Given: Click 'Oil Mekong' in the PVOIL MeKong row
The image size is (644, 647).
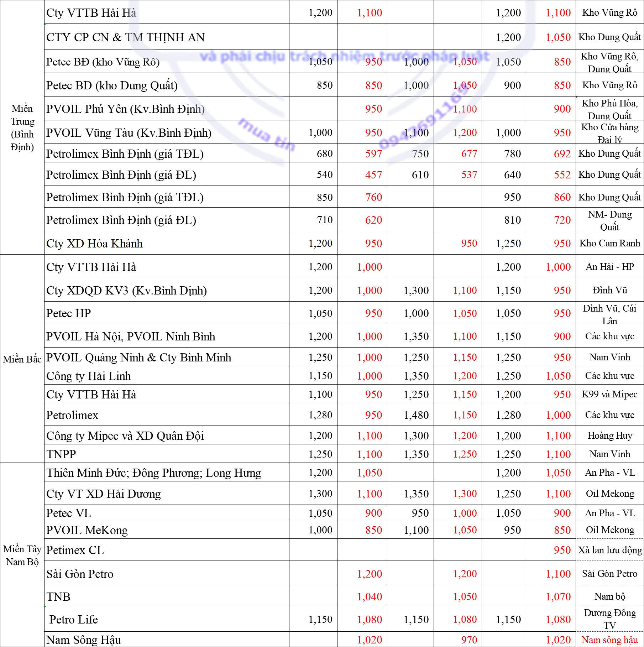Looking at the screenshot, I should [610, 530].
